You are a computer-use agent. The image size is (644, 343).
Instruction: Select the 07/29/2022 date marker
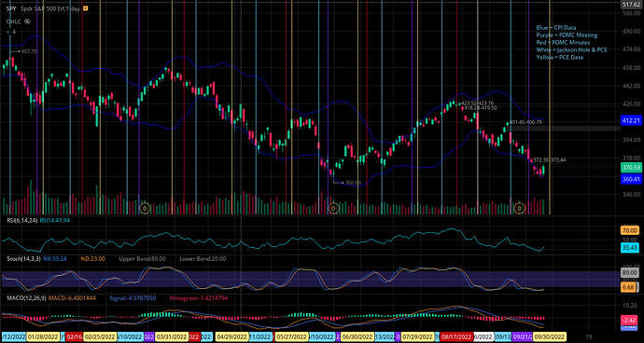point(417,336)
